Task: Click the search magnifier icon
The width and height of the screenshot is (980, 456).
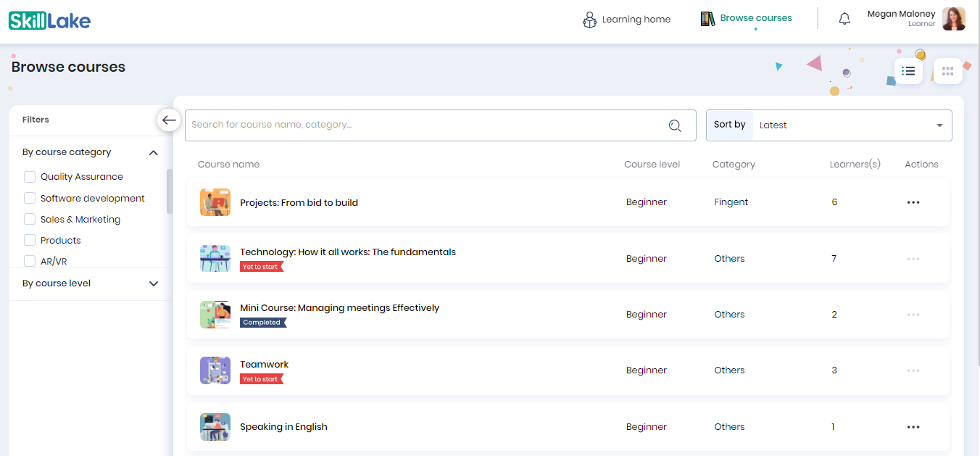Action: 675,125
